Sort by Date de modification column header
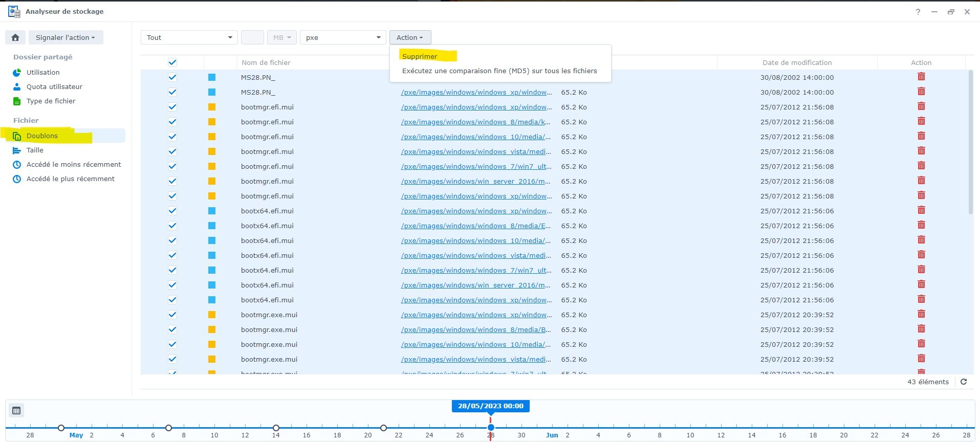The image size is (980, 442). (797, 62)
